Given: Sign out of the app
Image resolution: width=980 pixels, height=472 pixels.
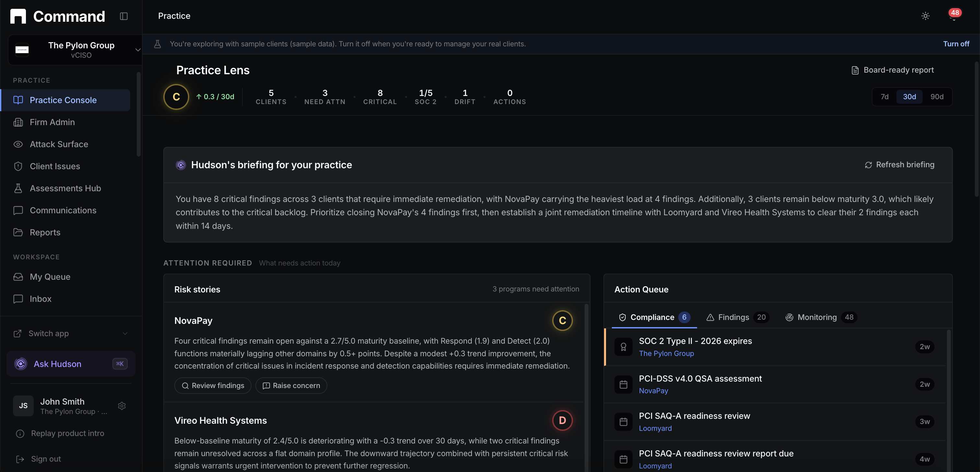Looking at the screenshot, I should click(39, 459).
